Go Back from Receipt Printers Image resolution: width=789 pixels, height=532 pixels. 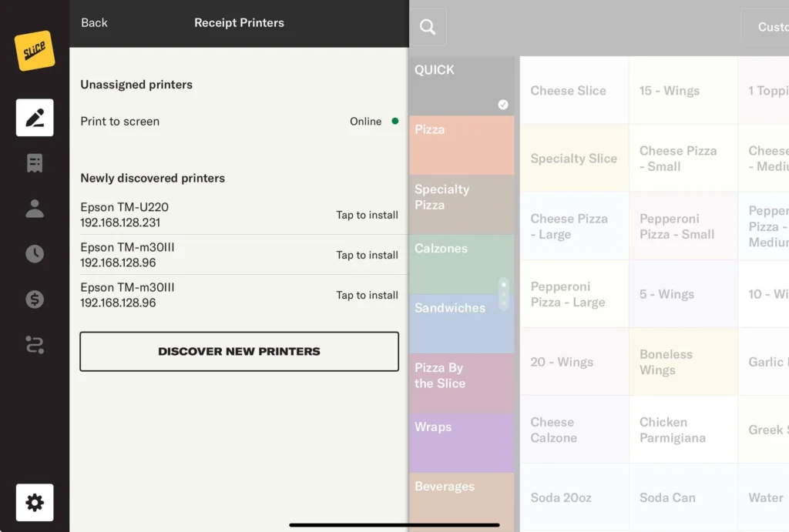(x=94, y=23)
